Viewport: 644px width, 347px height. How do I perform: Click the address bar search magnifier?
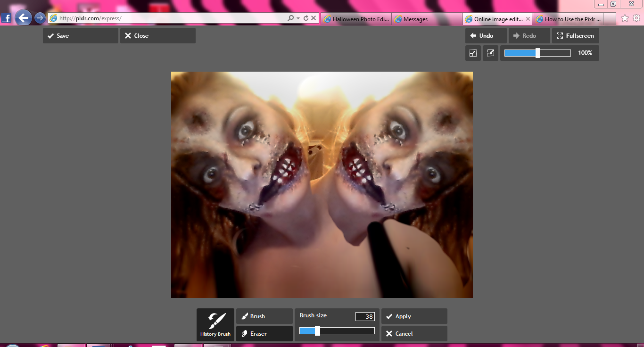[x=291, y=18]
